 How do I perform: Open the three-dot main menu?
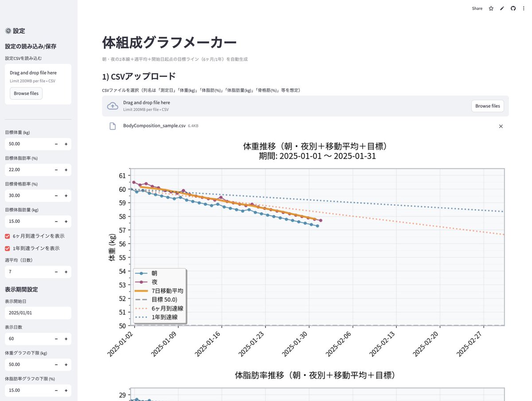tap(524, 8)
